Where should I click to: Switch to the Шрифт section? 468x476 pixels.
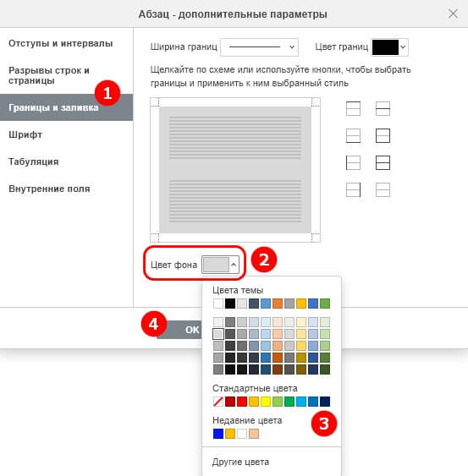pos(25,134)
